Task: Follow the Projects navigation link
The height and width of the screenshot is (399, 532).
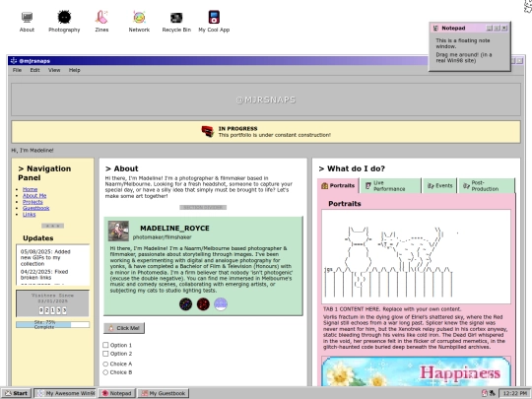Action: tap(33, 202)
